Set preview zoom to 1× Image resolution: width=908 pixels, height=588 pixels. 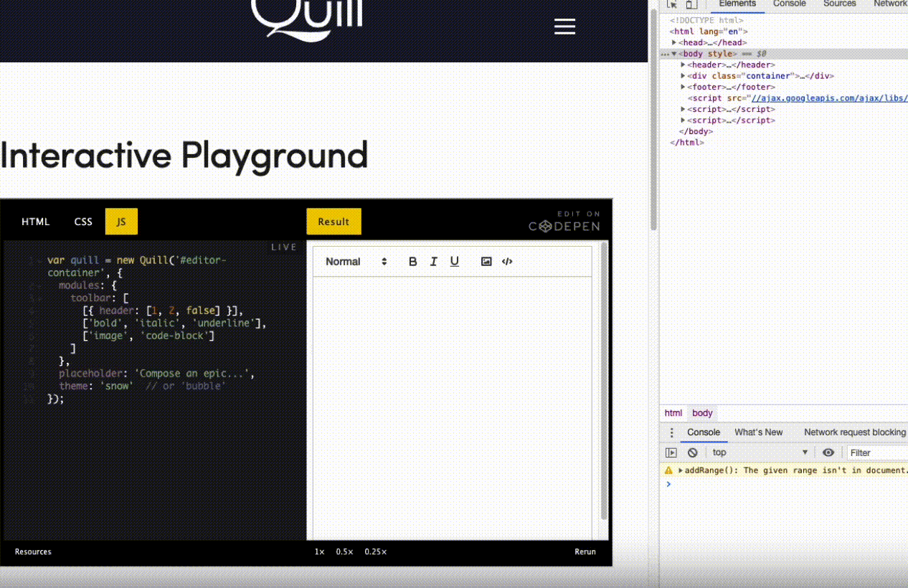pyautogui.click(x=319, y=551)
